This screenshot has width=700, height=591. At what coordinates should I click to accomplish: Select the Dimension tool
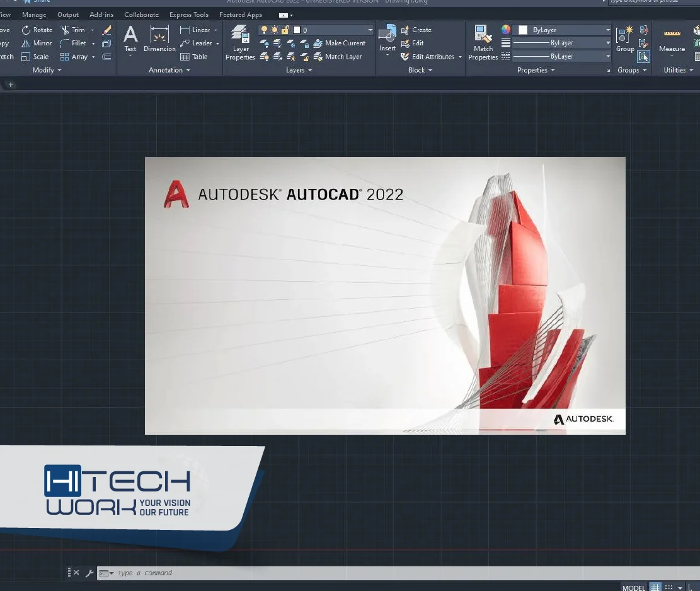[x=159, y=39]
